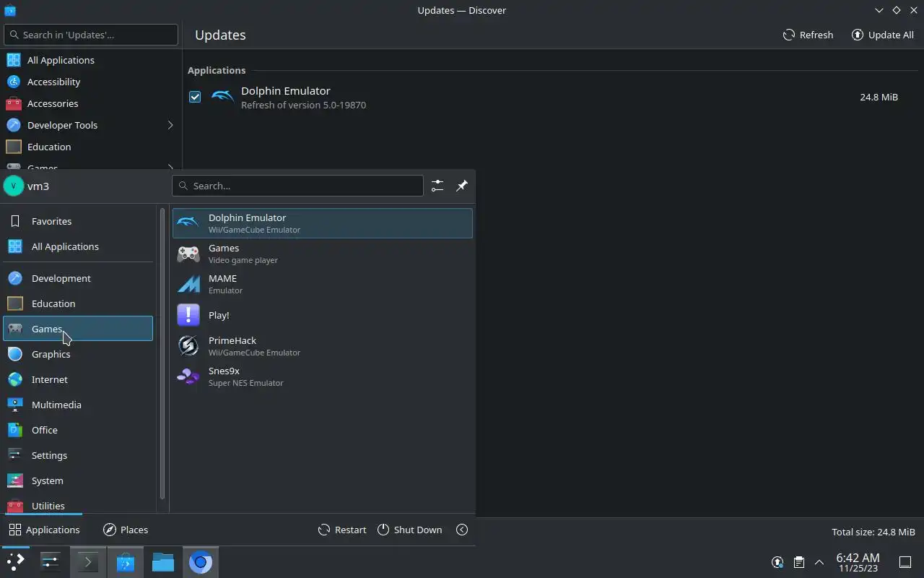The height and width of the screenshot is (578, 924).
Task: Uncheck the Dolphin Emulator update checkbox
Action: pos(195,97)
